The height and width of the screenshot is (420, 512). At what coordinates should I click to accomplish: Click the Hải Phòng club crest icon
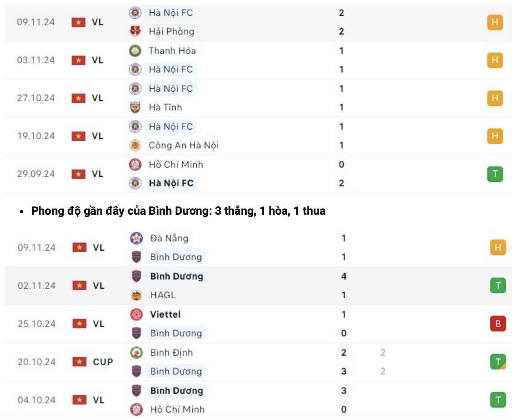click(x=135, y=31)
